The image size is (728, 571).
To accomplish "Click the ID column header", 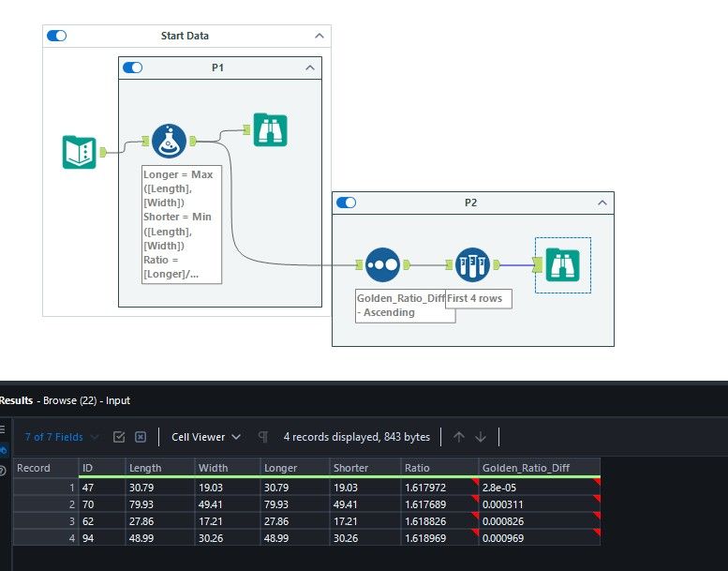I will coord(102,468).
